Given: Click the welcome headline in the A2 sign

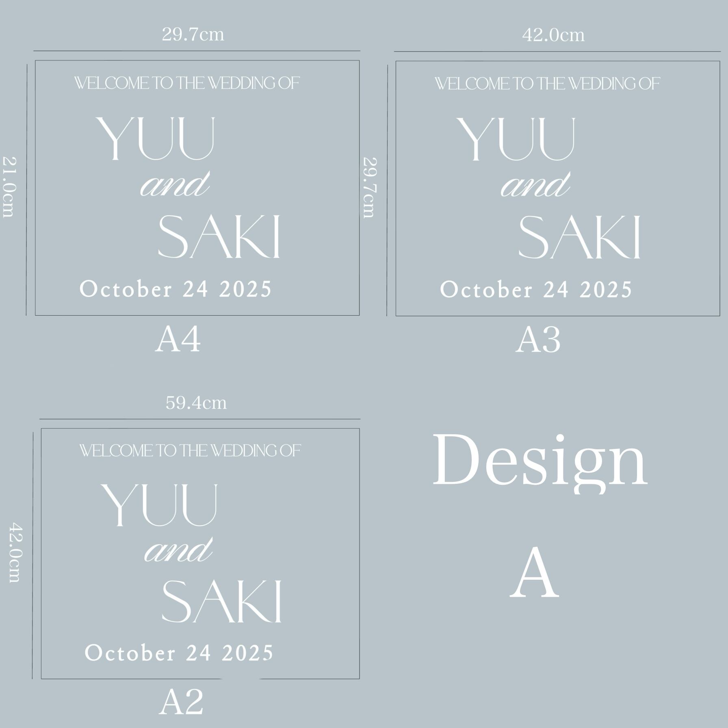Looking at the screenshot, I should (x=190, y=451).
